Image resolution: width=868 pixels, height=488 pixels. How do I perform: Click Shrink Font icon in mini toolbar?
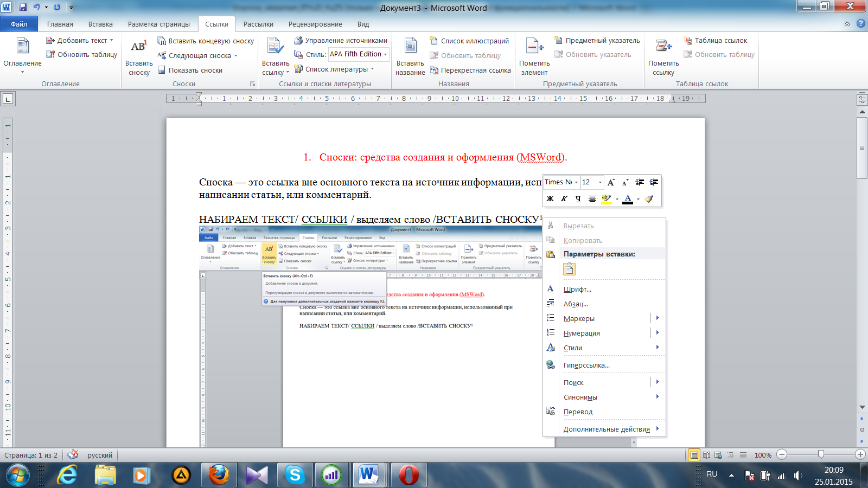pos(625,182)
